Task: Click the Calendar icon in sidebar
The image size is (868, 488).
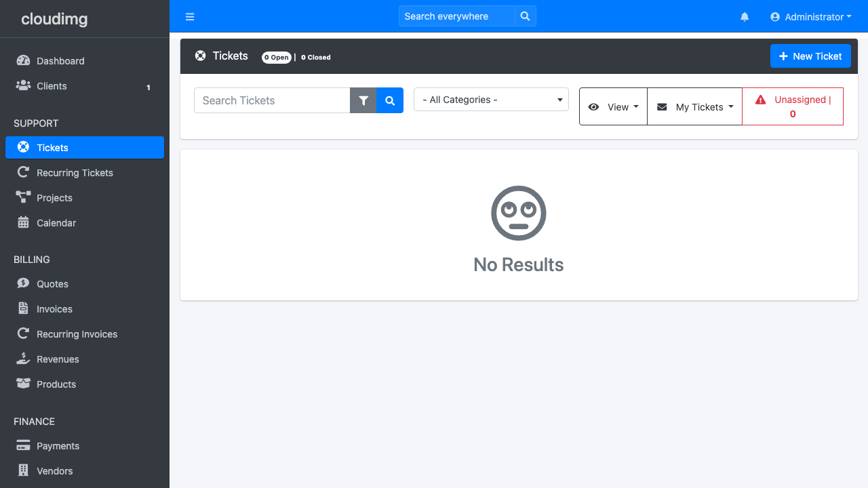Action: tap(23, 222)
